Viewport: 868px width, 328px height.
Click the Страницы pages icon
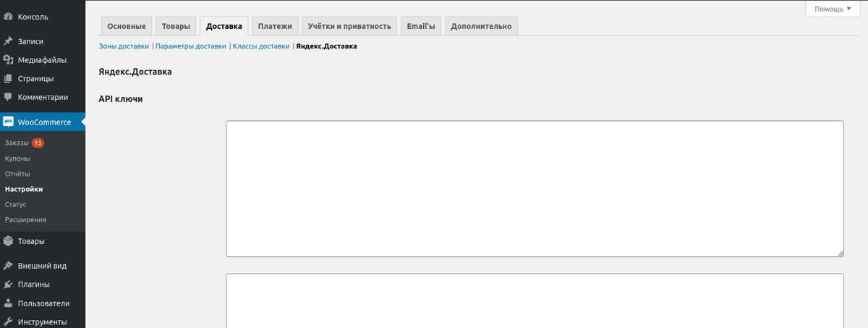coord(8,79)
